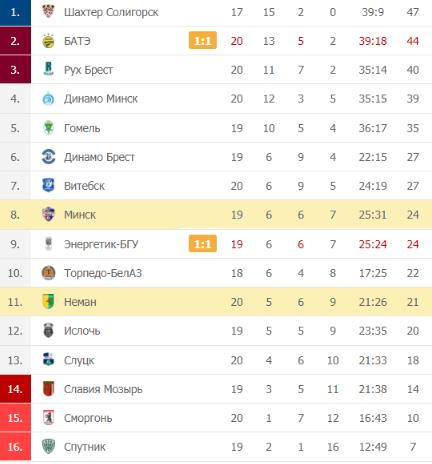Click the red position 16 rank cell

15,446
